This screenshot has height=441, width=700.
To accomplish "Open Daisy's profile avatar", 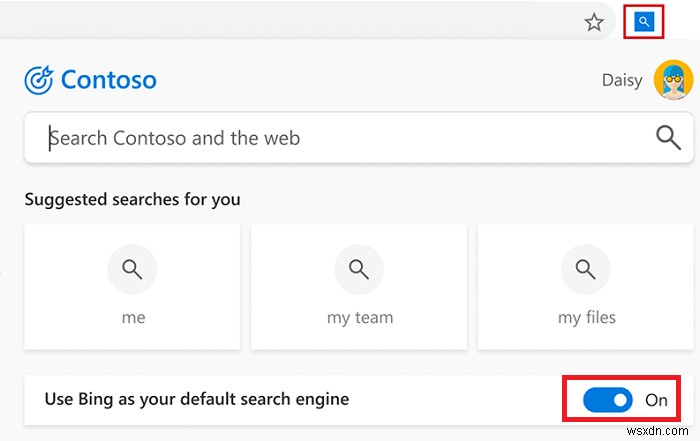I will tap(673, 80).
